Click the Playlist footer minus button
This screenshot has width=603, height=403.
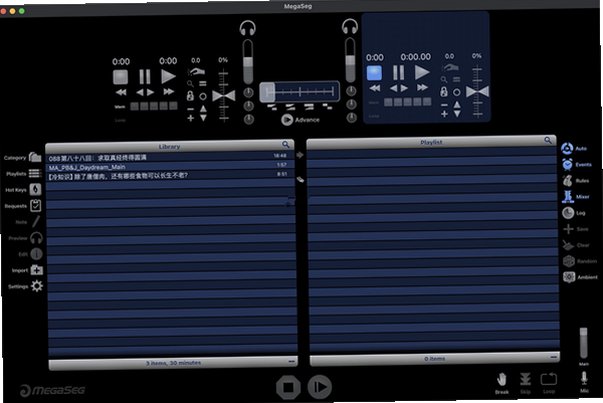(x=553, y=357)
